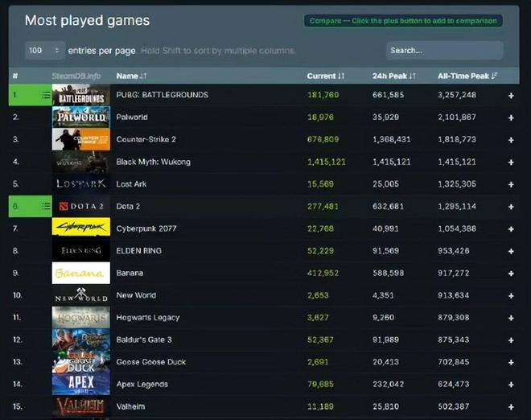Add Palworld to comparison with plus icon
Image resolution: width=531 pixels, height=420 pixels.
point(511,117)
